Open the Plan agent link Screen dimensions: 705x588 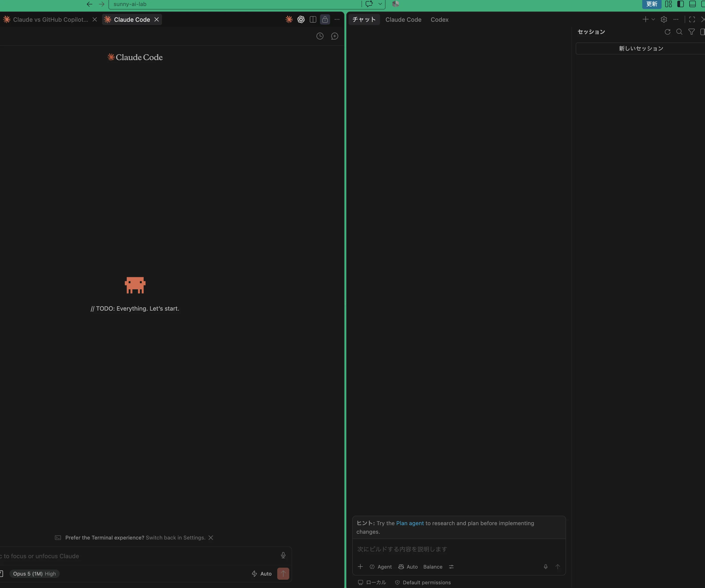tap(410, 523)
